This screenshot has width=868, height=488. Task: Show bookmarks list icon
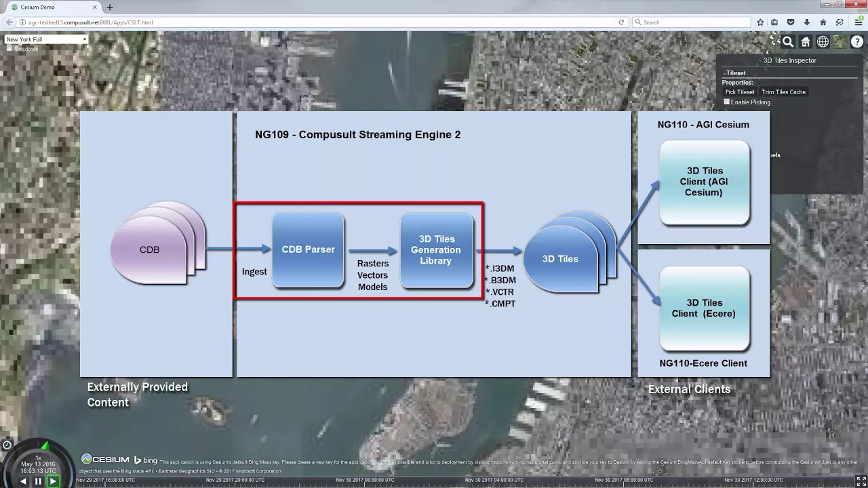tap(775, 22)
